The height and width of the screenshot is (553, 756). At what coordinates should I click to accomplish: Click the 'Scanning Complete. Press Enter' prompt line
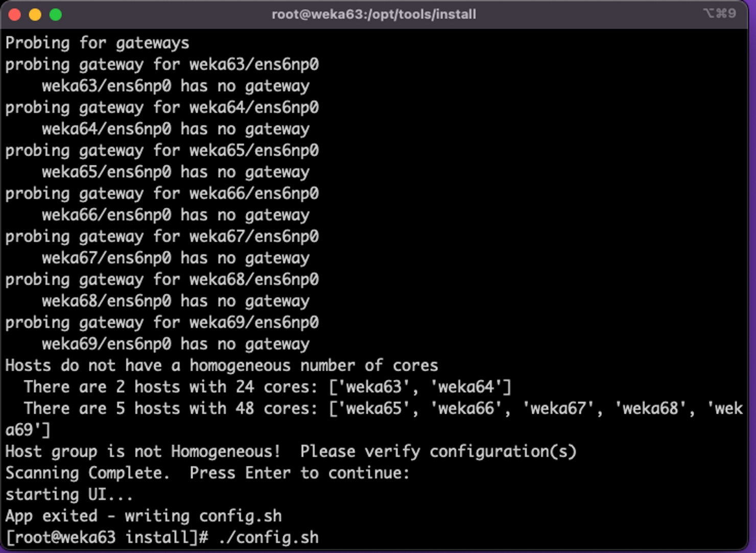pyautogui.click(x=207, y=473)
